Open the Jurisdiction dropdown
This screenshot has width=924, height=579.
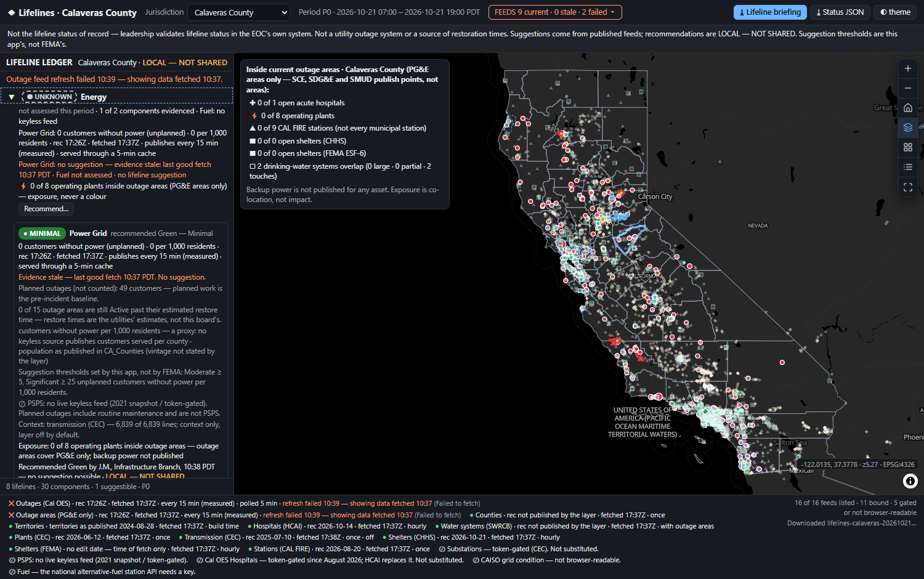[x=239, y=12]
